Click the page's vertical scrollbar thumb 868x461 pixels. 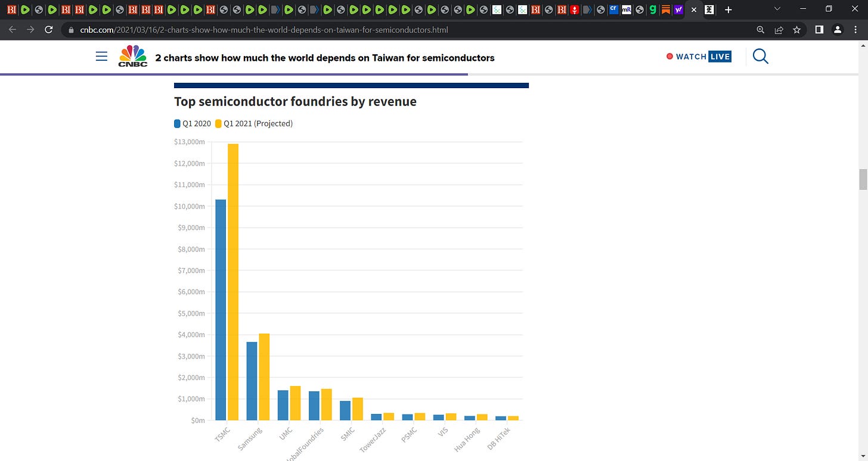tap(863, 179)
